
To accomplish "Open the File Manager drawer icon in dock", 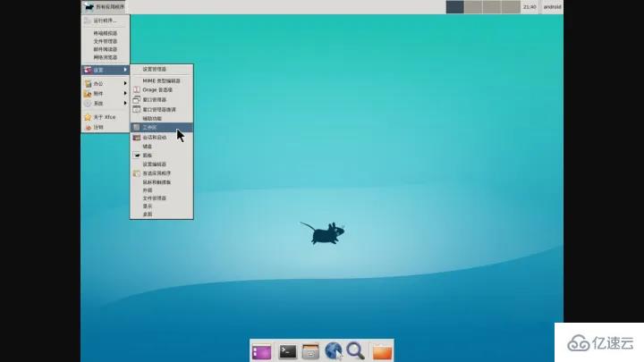I will point(310,351).
